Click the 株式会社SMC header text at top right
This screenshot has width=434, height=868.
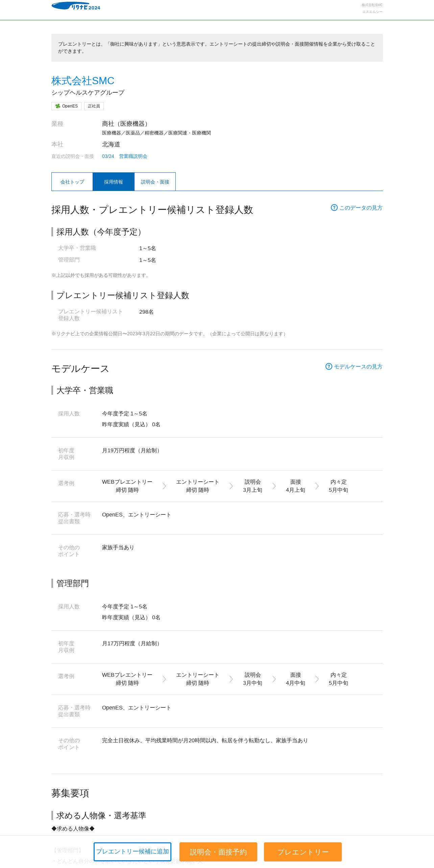(x=372, y=5)
